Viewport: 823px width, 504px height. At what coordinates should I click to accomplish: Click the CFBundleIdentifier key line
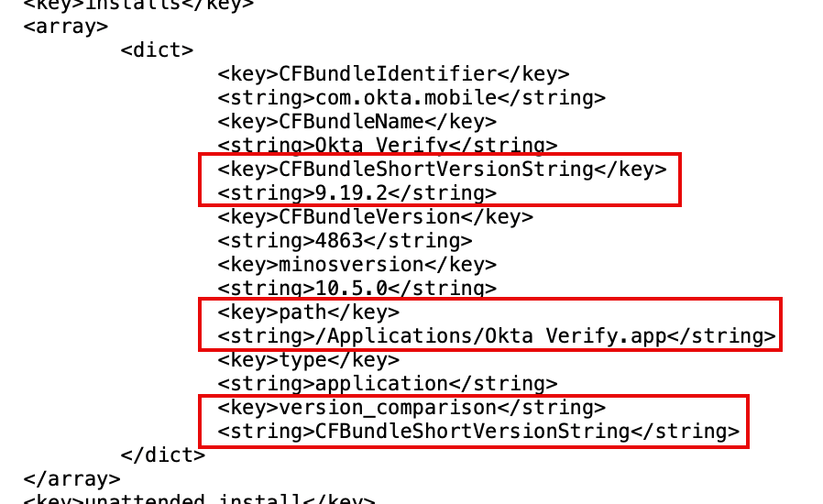(x=393, y=73)
